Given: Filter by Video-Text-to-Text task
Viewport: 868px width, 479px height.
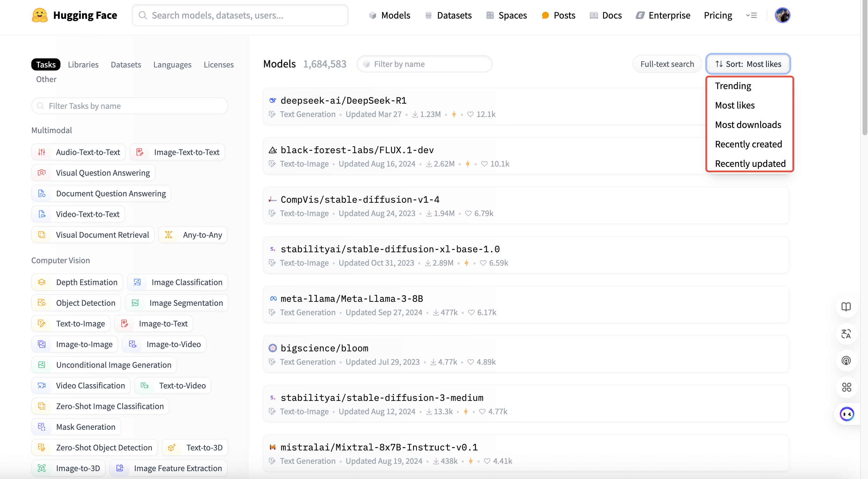Looking at the screenshot, I should pos(78,214).
